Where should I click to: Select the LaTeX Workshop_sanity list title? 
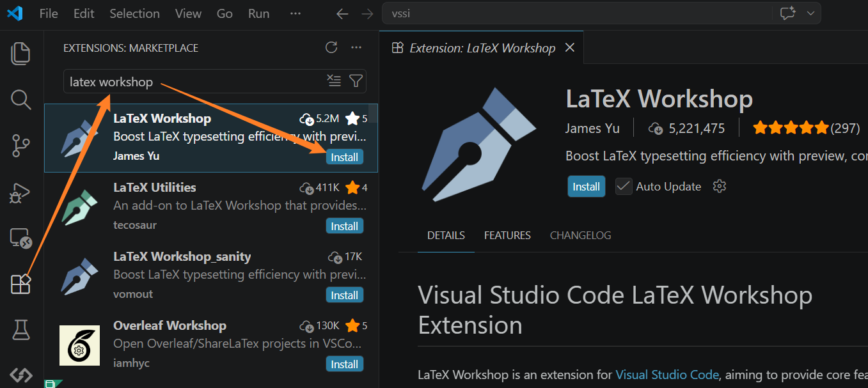[x=182, y=256]
